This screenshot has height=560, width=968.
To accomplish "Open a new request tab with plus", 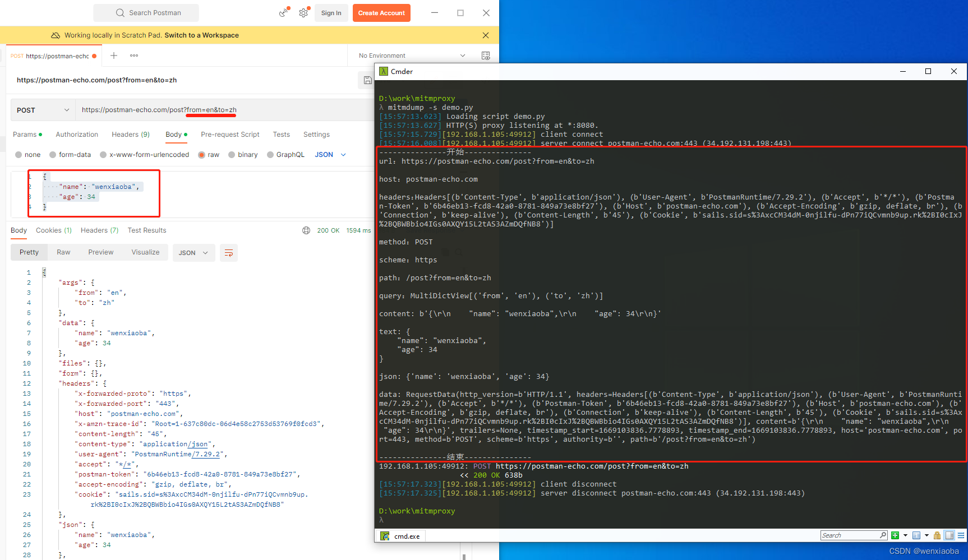I will coord(114,55).
